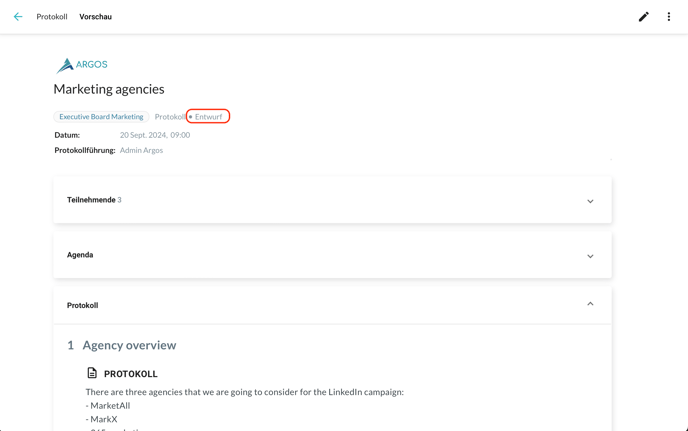The width and height of the screenshot is (688, 431).
Task: Expand Teilnehmende section with chevron
Action: (x=590, y=201)
